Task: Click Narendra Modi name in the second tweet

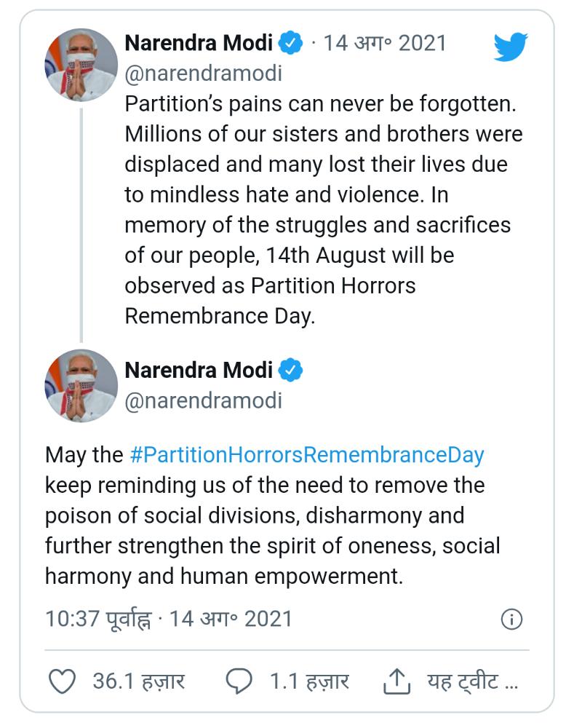Action: tap(199, 370)
